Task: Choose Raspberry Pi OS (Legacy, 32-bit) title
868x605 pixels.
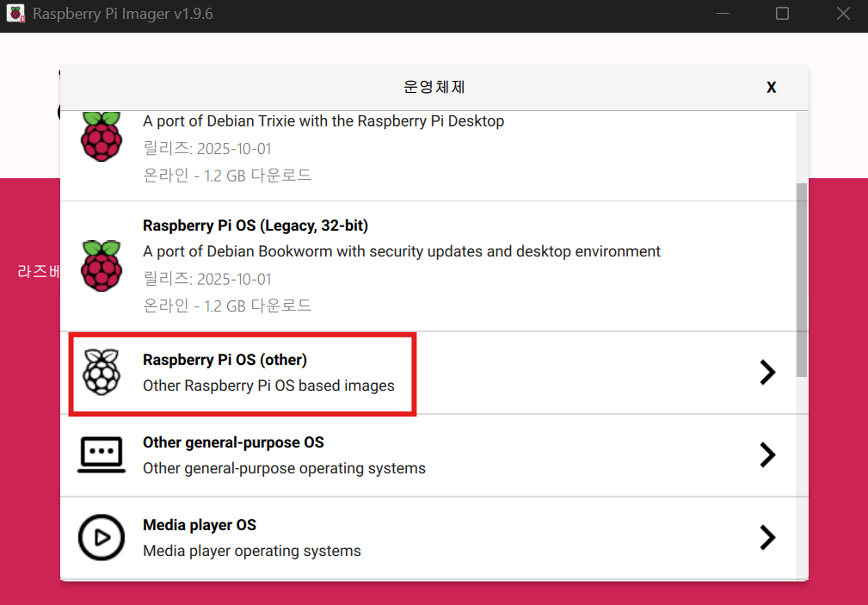Action: click(x=255, y=225)
